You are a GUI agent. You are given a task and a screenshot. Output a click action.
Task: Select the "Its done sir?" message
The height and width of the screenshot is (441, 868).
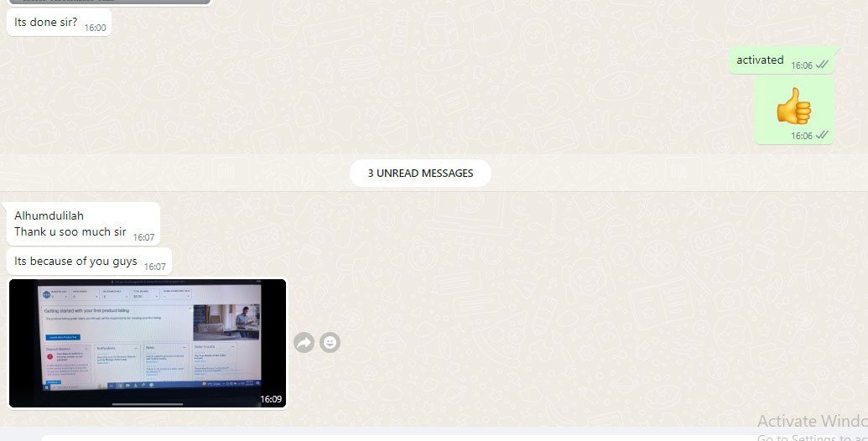46,23
